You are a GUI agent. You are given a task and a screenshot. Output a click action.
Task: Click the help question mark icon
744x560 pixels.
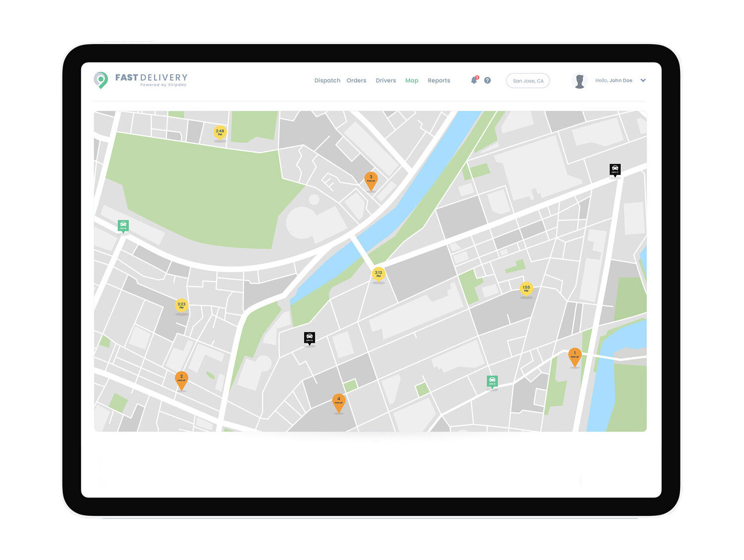(x=488, y=80)
